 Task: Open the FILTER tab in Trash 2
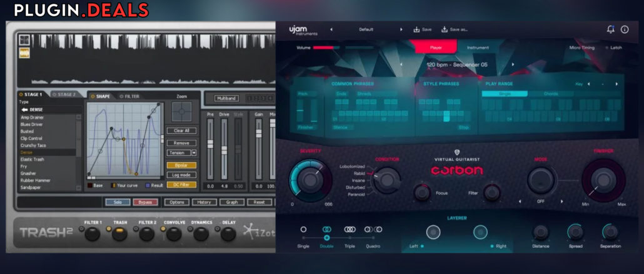pos(129,96)
